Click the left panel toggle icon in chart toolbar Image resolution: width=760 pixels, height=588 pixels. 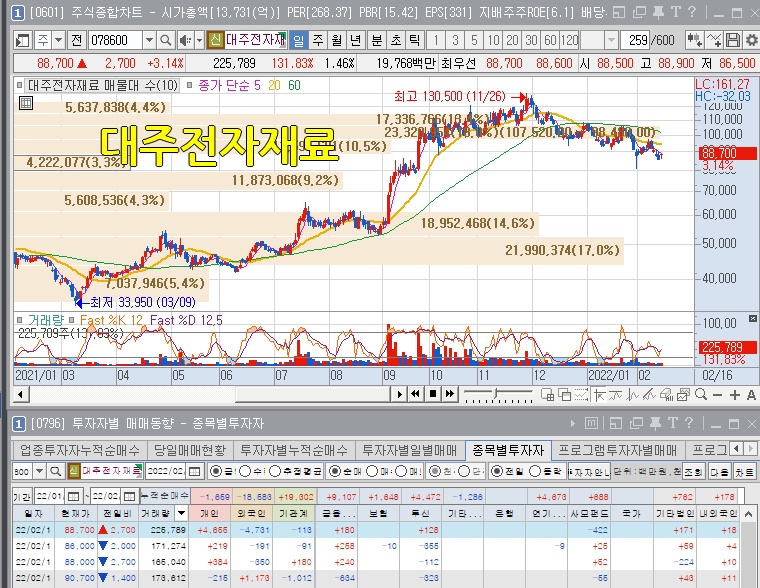pyautogui.click(x=22, y=40)
